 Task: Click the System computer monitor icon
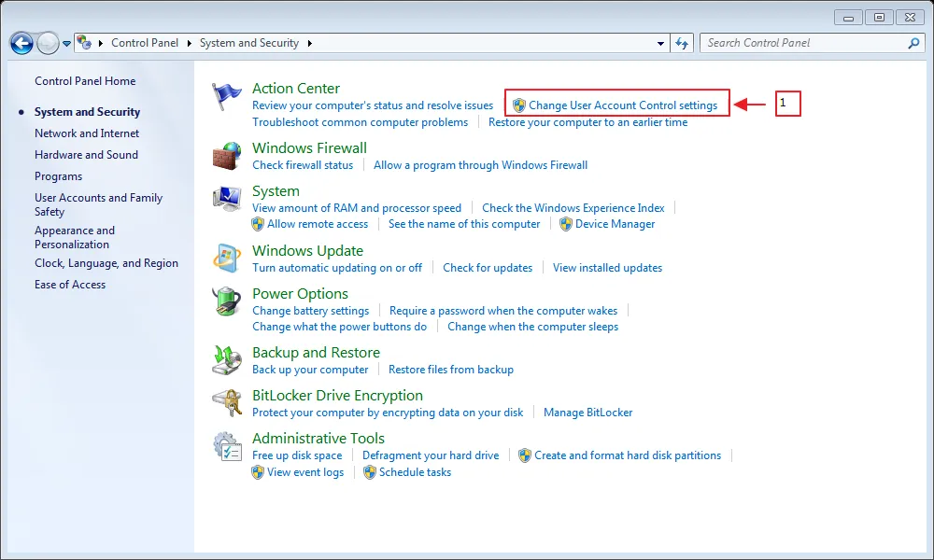click(227, 199)
